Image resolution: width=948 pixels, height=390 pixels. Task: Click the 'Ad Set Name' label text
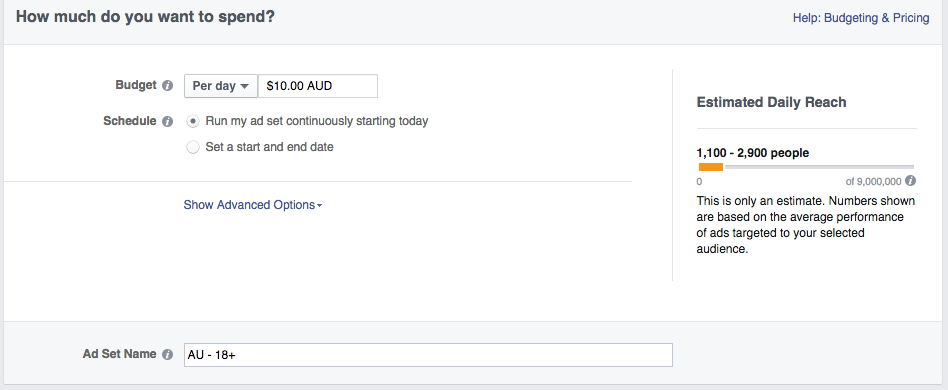pos(120,354)
